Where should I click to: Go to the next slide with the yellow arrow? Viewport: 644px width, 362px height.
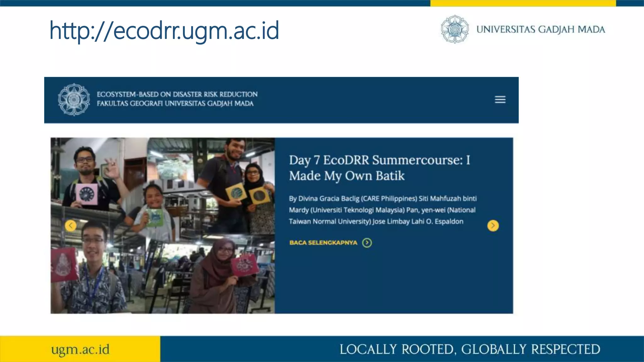coord(493,226)
